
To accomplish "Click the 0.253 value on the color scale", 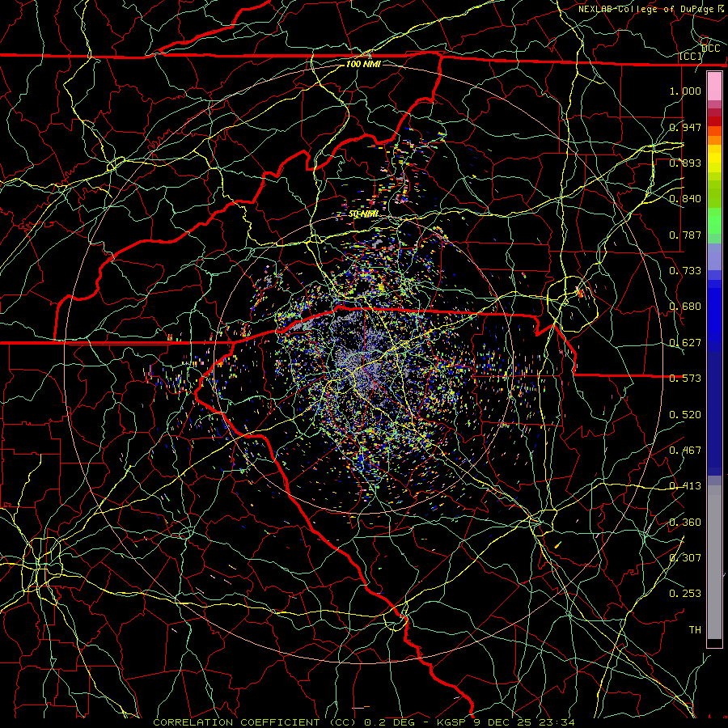I will click(685, 594).
